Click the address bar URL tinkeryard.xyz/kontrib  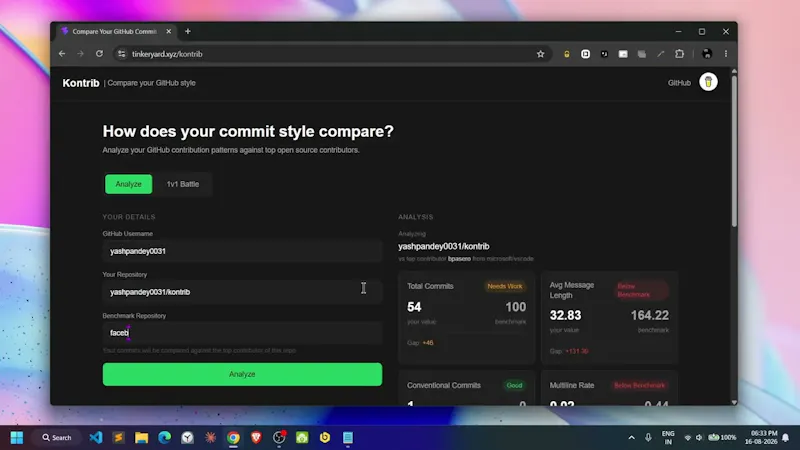point(167,54)
